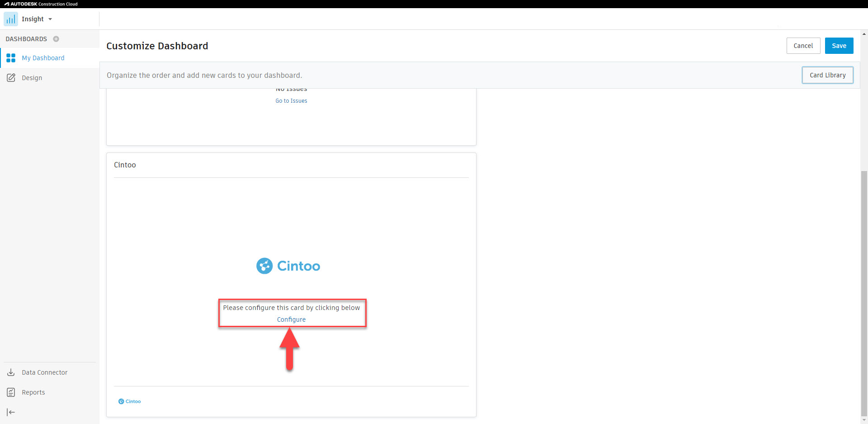The image size is (868, 424).
Task: Click the Autodesk Construction Cloud logo
Action: click(41, 4)
